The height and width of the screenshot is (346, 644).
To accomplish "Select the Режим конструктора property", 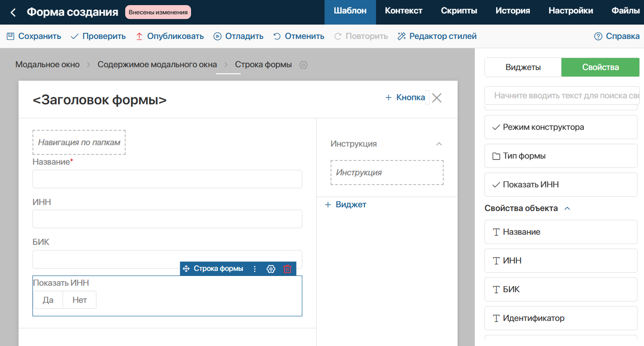I will pyautogui.click(x=561, y=127).
